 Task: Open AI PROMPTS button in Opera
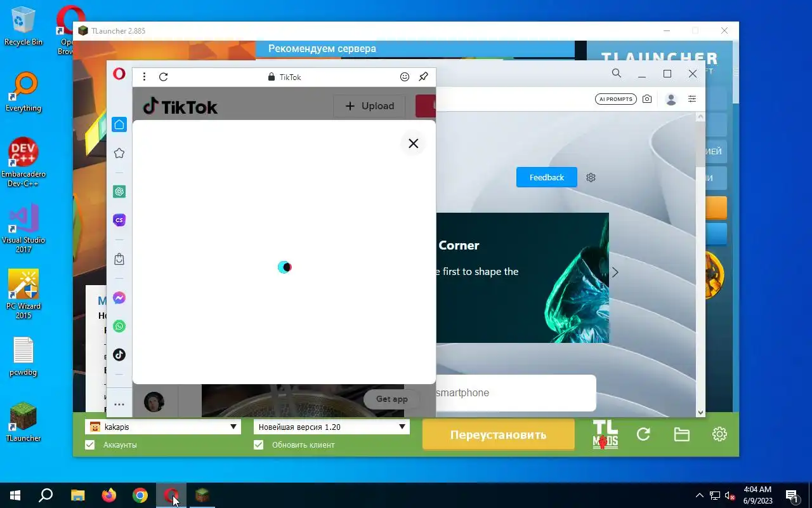tap(616, 99)
